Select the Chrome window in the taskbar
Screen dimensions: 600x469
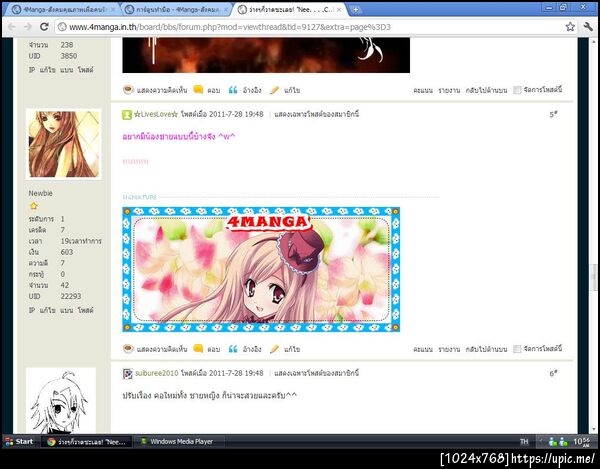click(86, 441)
